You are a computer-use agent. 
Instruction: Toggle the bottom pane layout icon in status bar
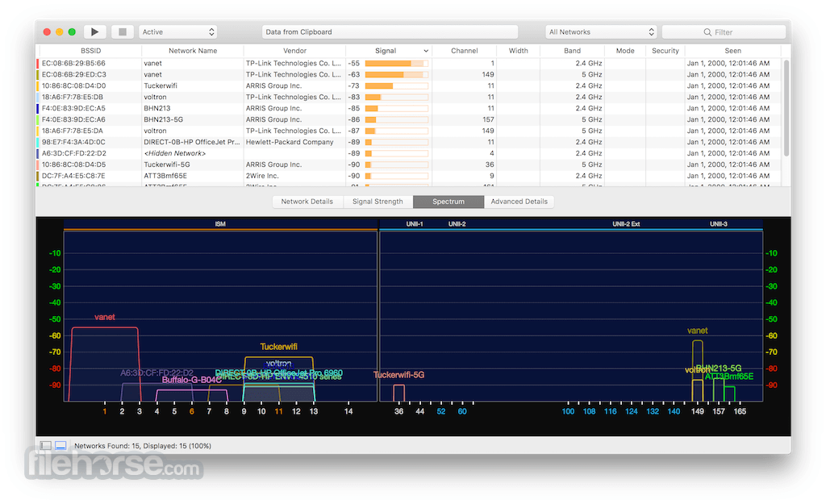click(60, 446)
